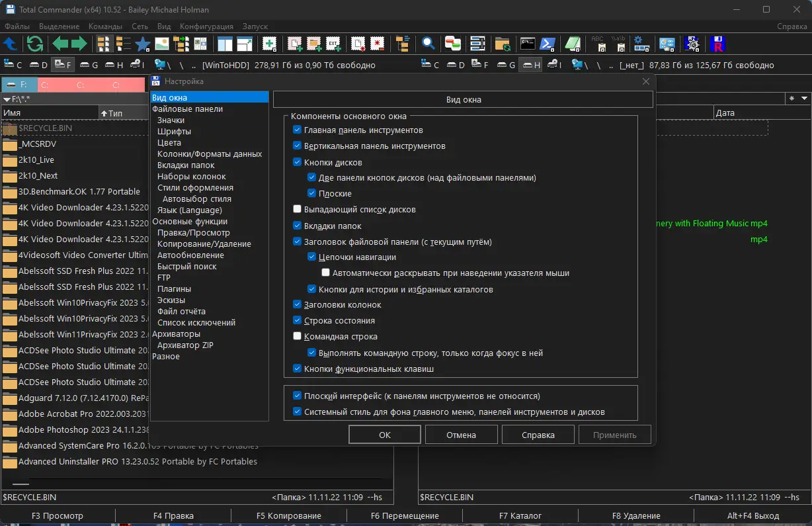
Task: Click the magnifying glass search icon
Action: 428,44
